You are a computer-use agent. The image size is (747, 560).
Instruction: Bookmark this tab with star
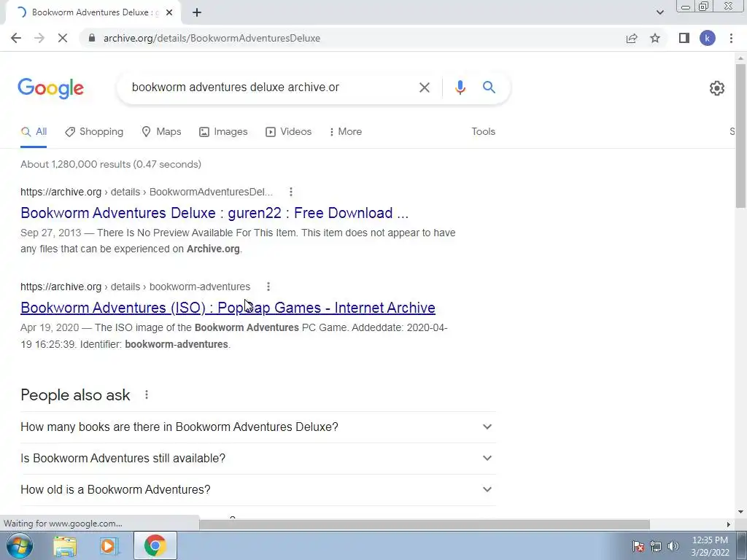[655, 38]
